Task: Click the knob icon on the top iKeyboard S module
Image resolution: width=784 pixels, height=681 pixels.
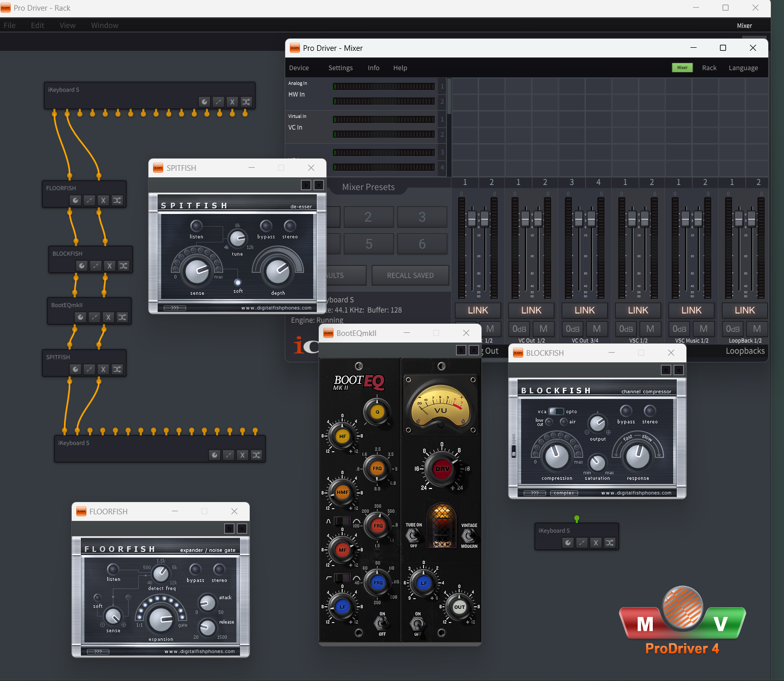Action: pyautogui.click(x=204, y=102)
